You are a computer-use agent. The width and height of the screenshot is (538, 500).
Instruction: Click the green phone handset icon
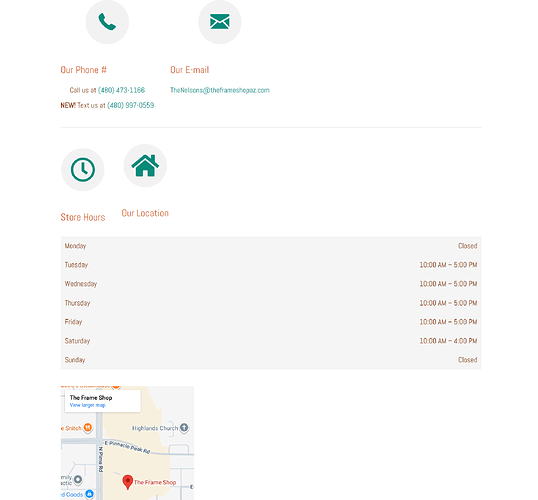click(107, 22)
